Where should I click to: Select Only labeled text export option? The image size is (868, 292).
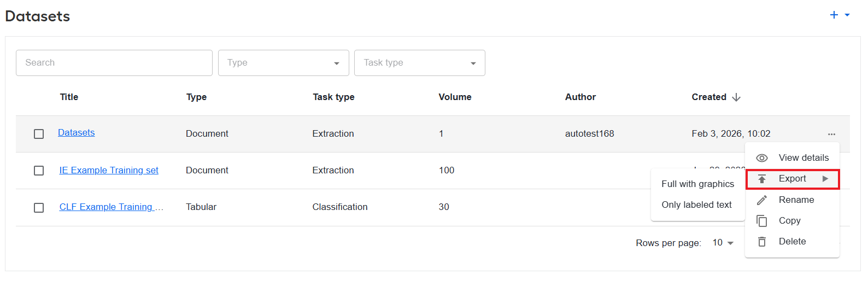tap(698, 205)
